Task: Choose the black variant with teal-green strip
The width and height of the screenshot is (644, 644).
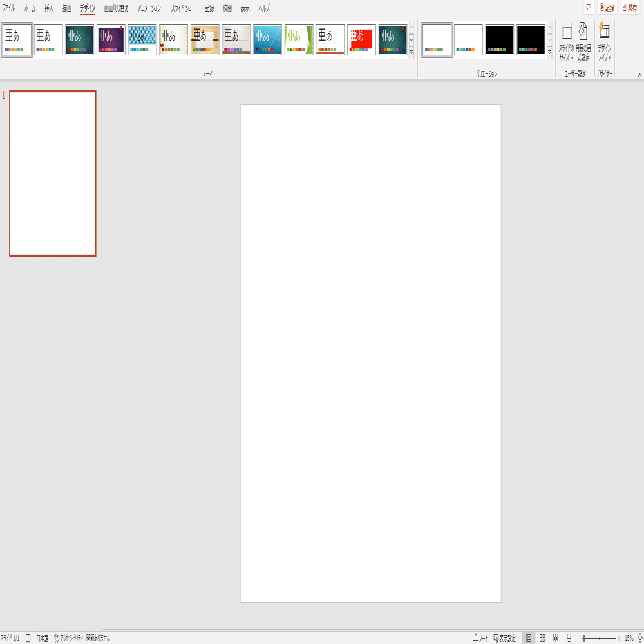Action: 531,40
